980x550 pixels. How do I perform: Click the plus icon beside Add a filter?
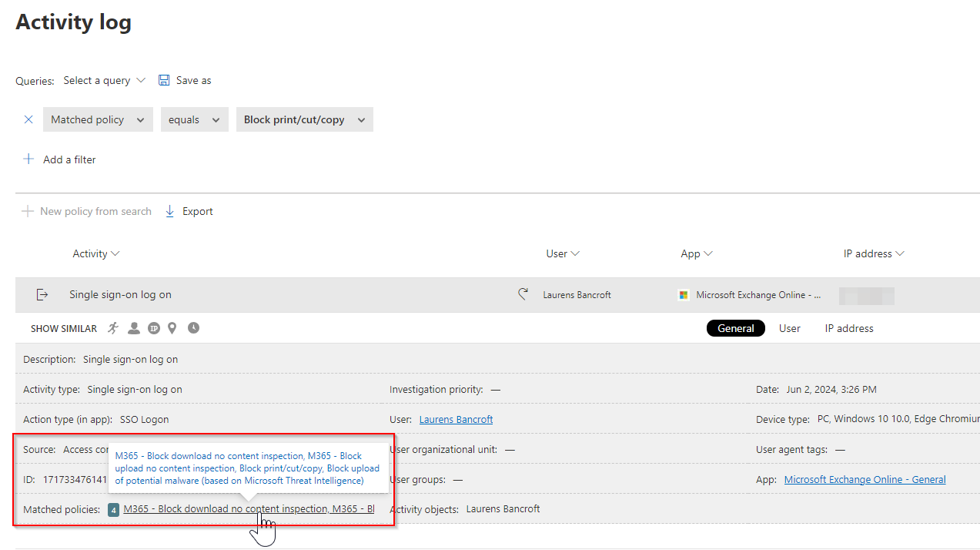coord(28,159)
